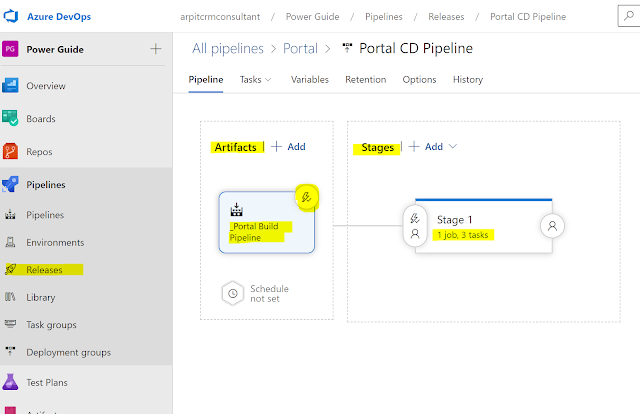Open the Retention tab
The image size is (640, 414).
coord(366,80)
